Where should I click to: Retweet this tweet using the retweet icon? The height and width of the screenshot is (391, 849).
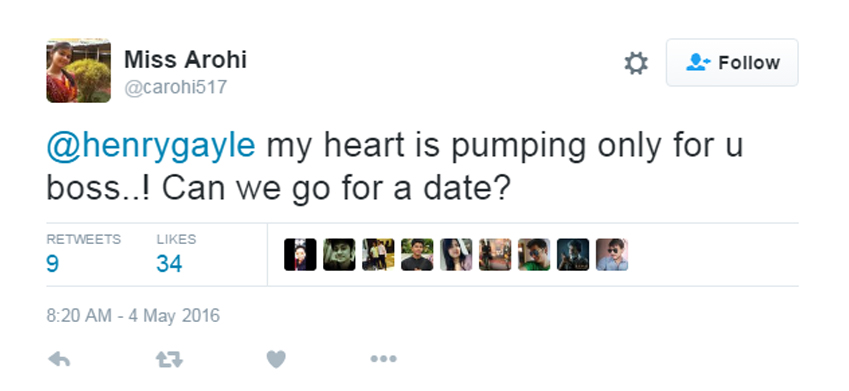click(x=169, y=359)
